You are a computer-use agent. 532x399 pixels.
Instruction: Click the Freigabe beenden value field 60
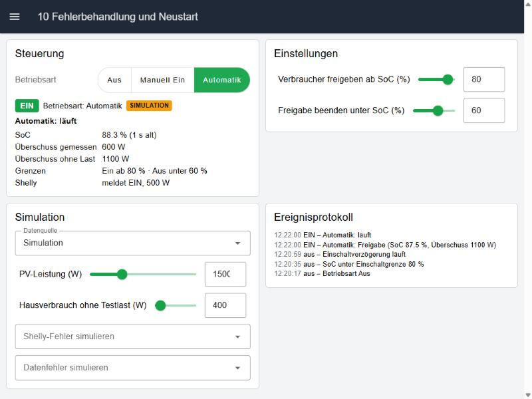coord(484,110)
